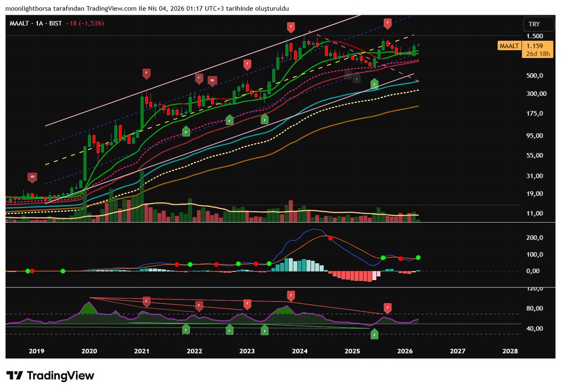The image size is (561, 392).
Task: Click the TRY currency button
Action: coord(539,24)
